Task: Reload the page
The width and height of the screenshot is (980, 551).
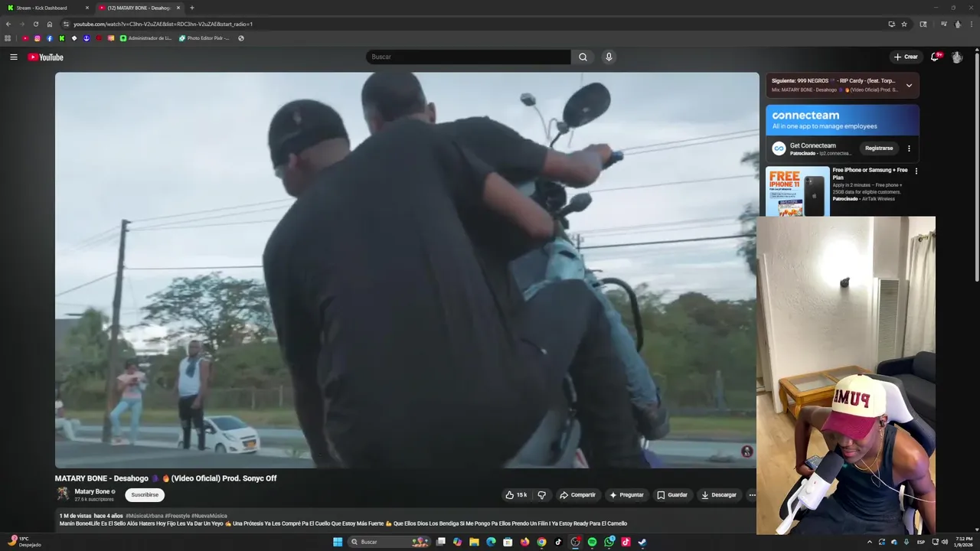Action: click(x=35, y=24)
